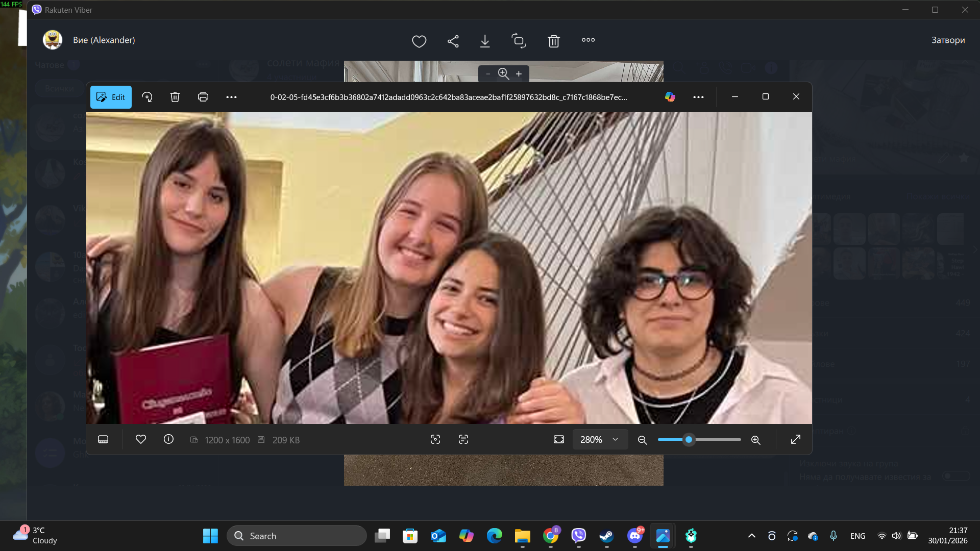Extract text from the image
Screen dimensions: 980x551
point(463,439)
